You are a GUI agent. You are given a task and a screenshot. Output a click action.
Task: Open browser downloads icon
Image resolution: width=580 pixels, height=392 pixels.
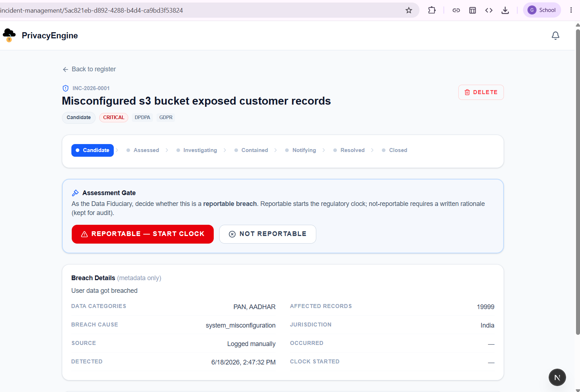point(505,10)
